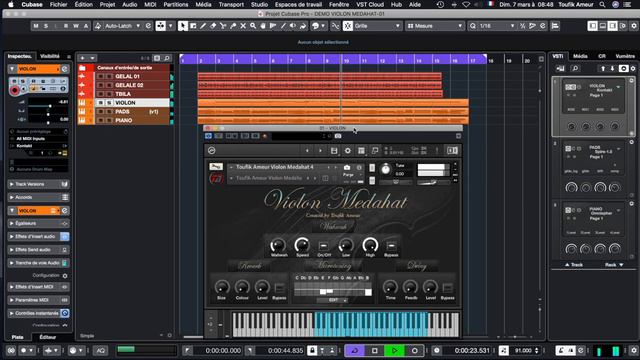Click the Kontakt save disk icon
This screenshot has width=640, height=360.
pyautogui.click(x=334, y=151)
